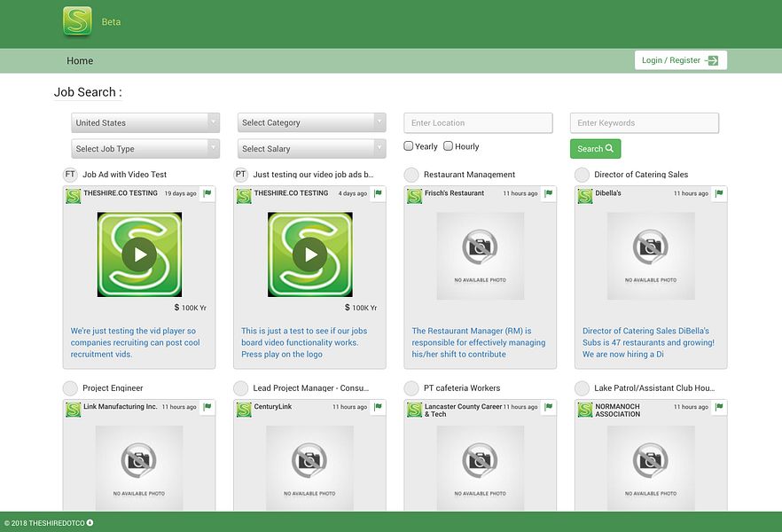Click the circle badge beside Lead Project Manager
This screenshot has width=782, height=532.
(241, 387)
